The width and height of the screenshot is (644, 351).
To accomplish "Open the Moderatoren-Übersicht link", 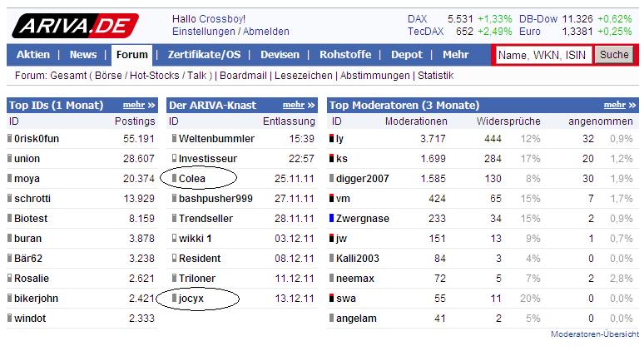I will click(x=594, y=334).
